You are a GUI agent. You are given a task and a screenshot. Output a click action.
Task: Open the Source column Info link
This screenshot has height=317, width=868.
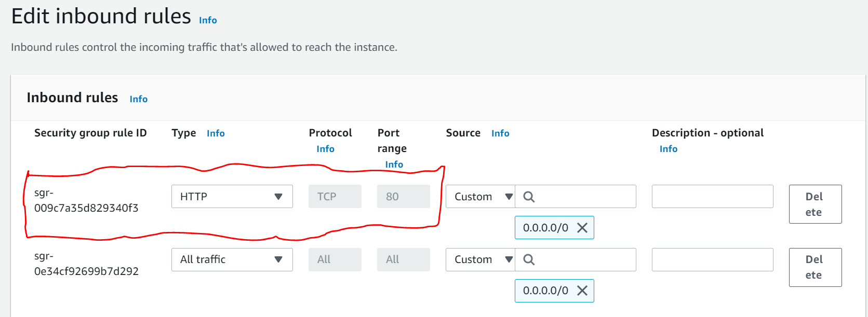click(x=500, y=133)
